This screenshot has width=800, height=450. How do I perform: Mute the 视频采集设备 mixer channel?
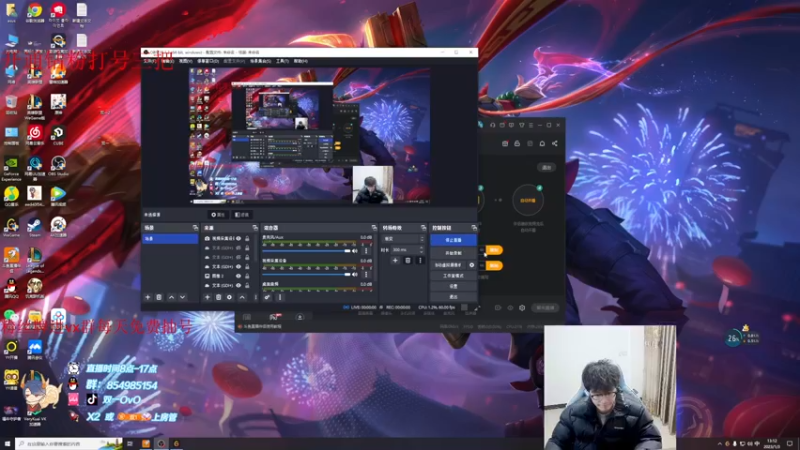click(355, 274)
